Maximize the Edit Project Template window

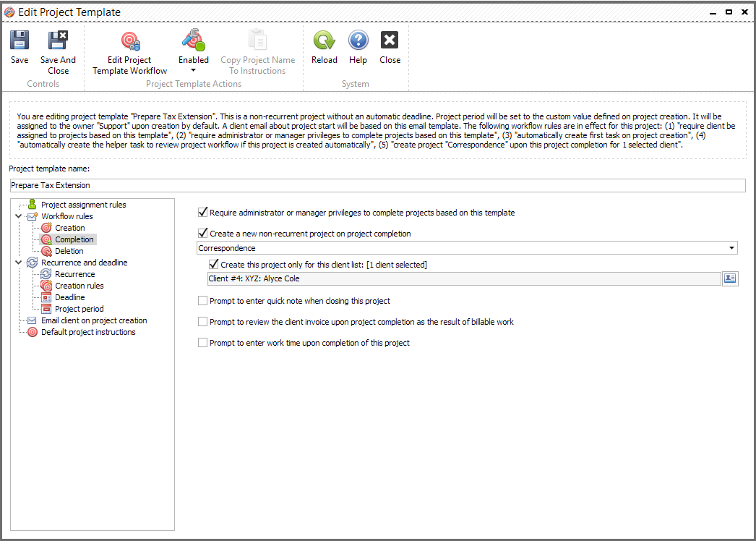point(729,12)
